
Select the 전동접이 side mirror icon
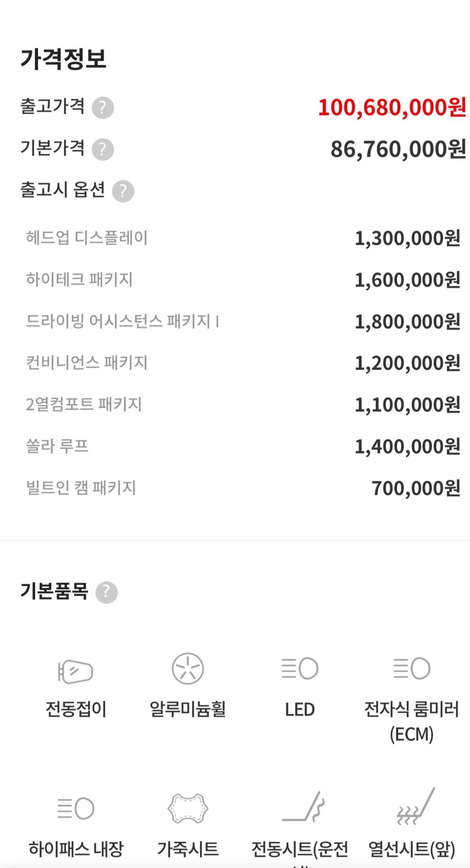pos(76,671)
